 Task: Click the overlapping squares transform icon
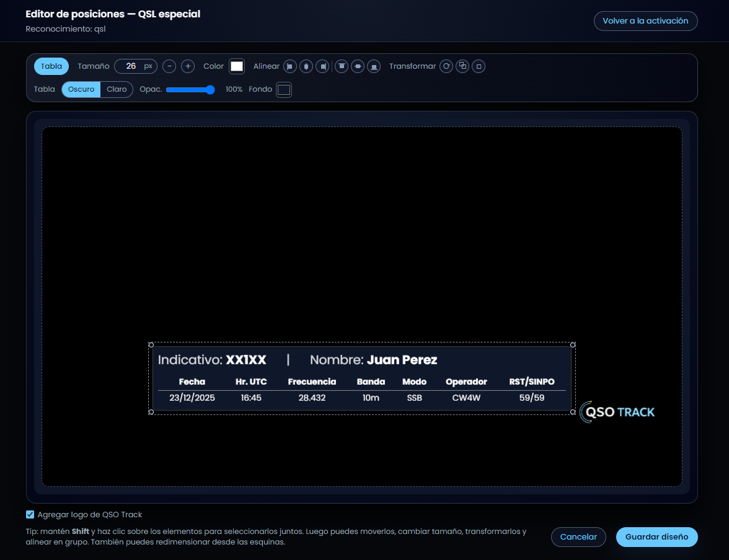462,66
